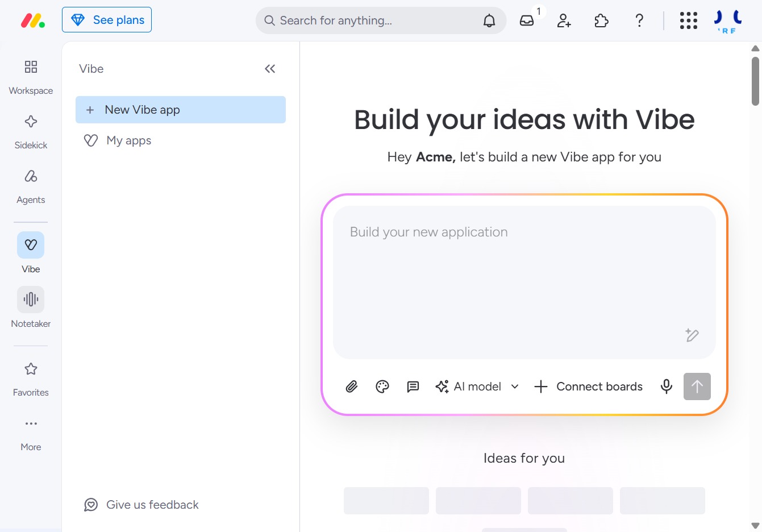Click the See plans button
The height and width of the screenshot is (532, 762).
(107, 20)
